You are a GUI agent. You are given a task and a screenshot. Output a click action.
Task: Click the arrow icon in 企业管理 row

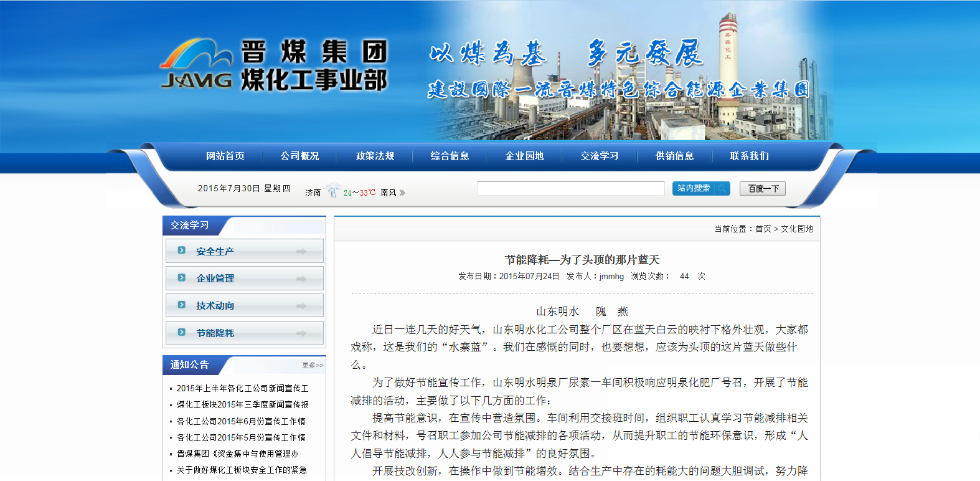(301, 279)
